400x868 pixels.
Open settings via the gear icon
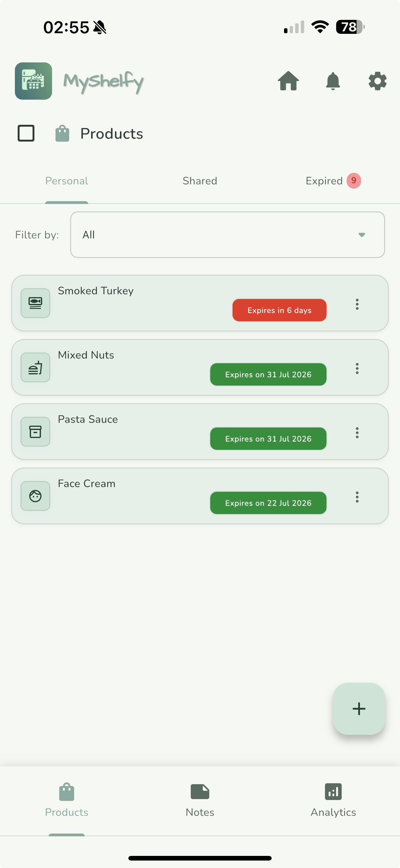point(377,81)
